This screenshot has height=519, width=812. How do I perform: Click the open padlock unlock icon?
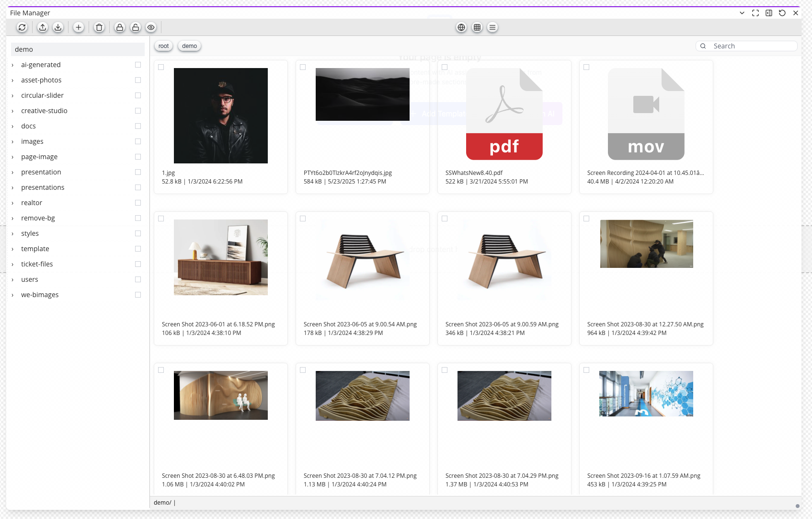tap(136, 27)
